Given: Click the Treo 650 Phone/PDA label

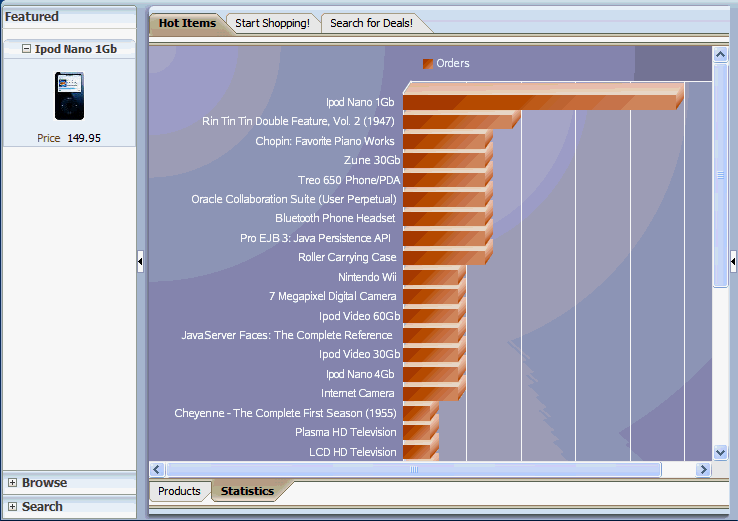Looking at the screenshot, I should 349,180.
